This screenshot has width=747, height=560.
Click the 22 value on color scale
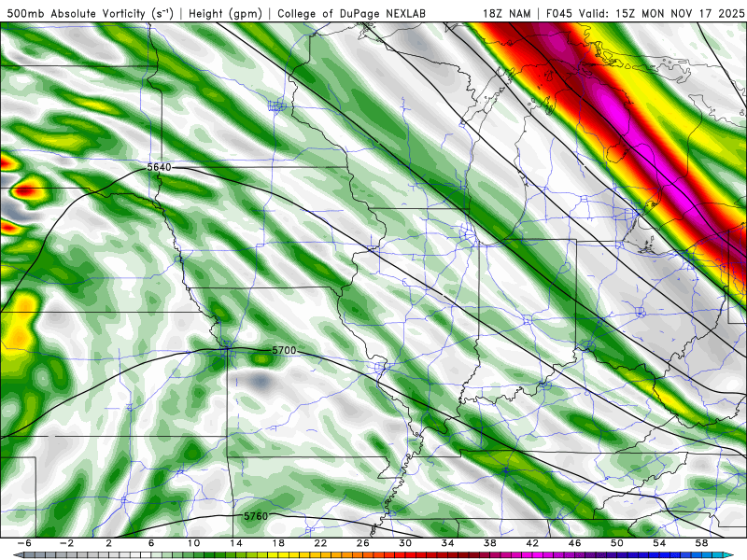coord(320,543)
